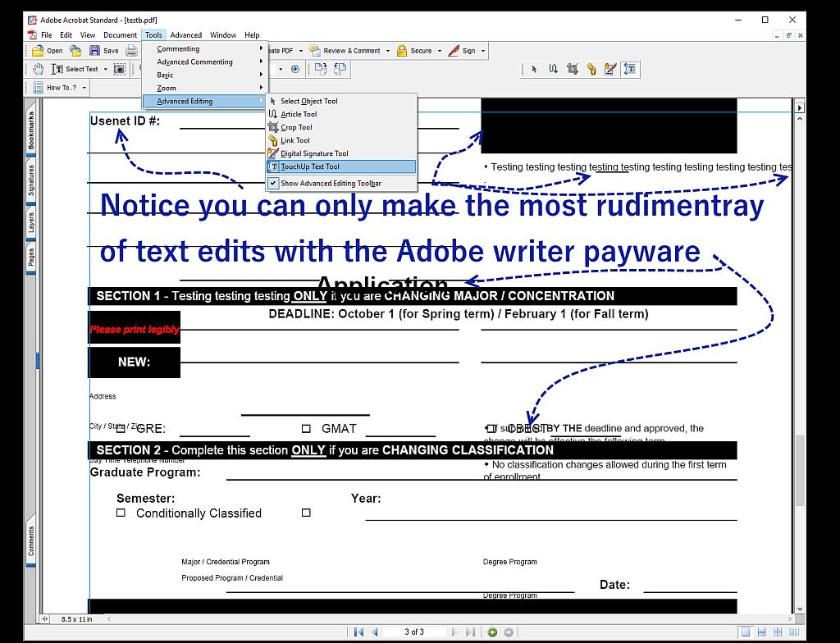Choose Crop Tool from submenu
840x643 pixels.
(x=340, y=127)
